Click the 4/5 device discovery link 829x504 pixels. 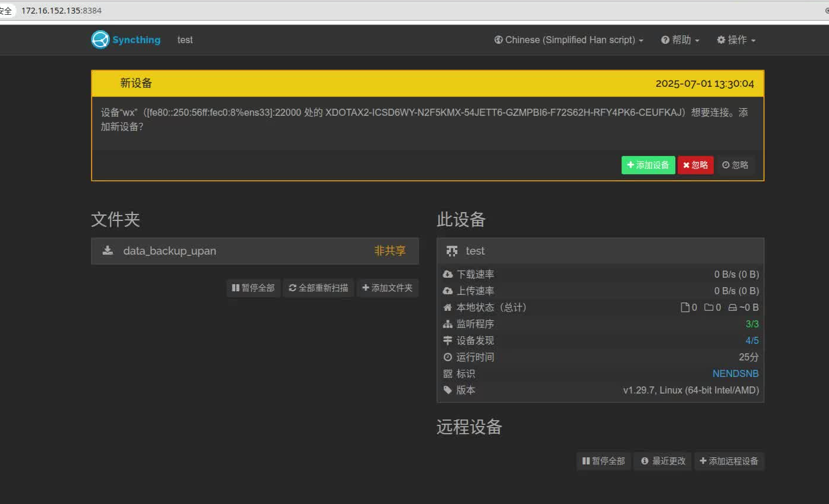(x=751, y=340)
